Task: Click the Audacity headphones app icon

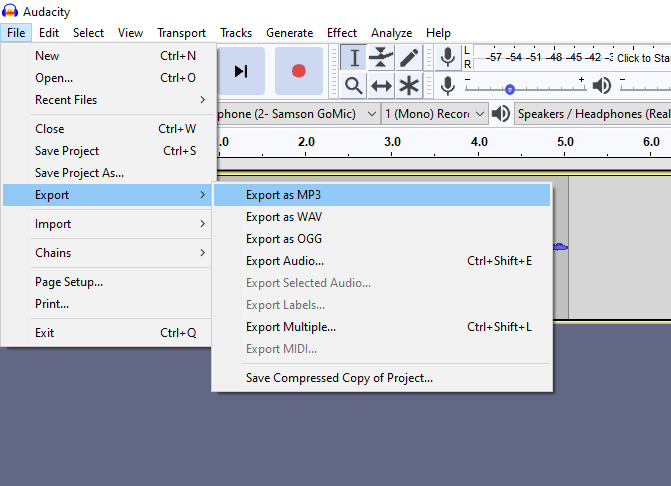Action: [10, 11]
